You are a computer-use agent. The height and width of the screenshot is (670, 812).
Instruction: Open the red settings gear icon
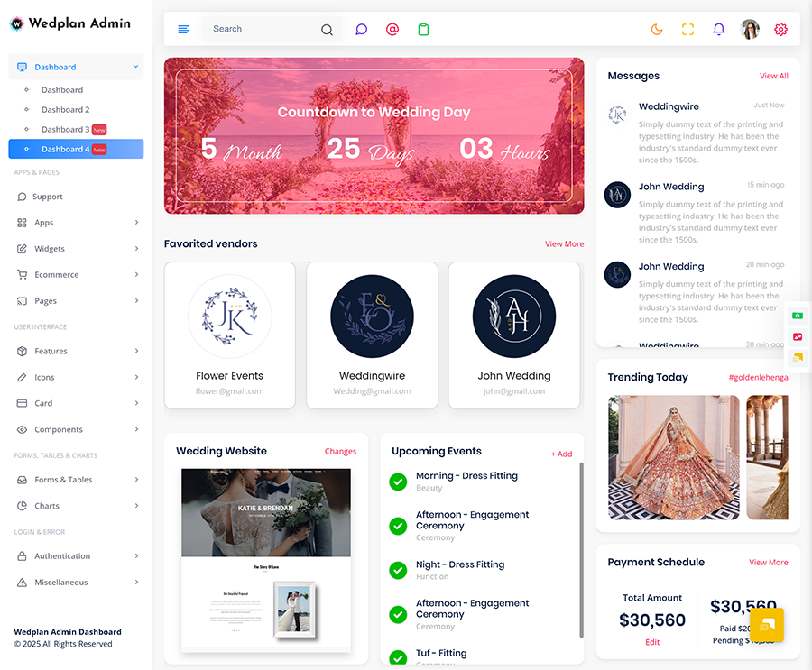(x=781, y=29)
